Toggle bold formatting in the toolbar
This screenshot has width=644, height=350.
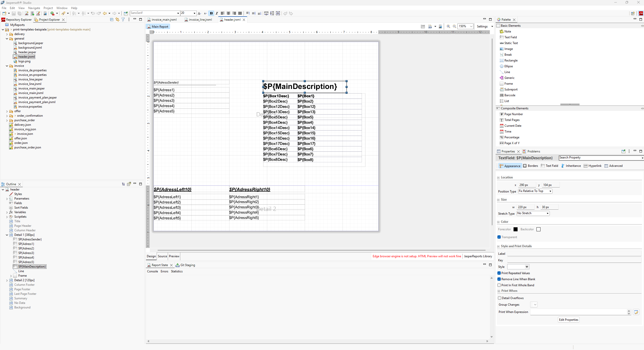coord(211,13)
